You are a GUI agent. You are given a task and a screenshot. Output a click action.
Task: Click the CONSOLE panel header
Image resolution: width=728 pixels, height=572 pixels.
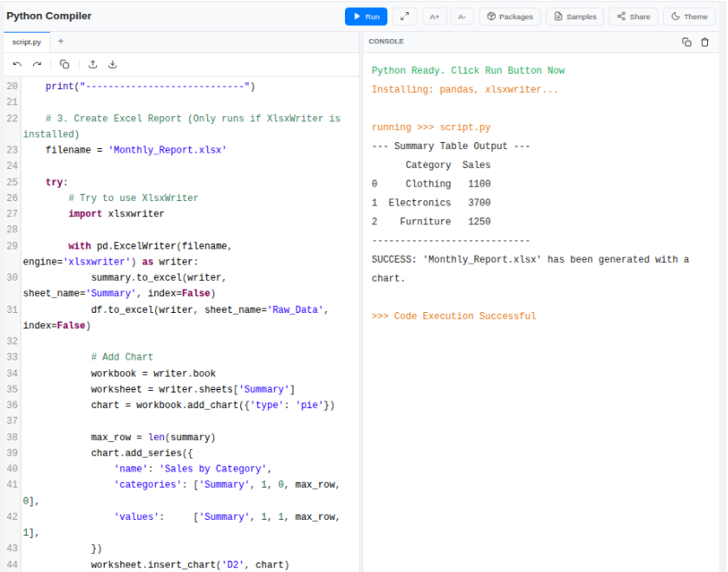pyautogui.click(x=386, y=41)
